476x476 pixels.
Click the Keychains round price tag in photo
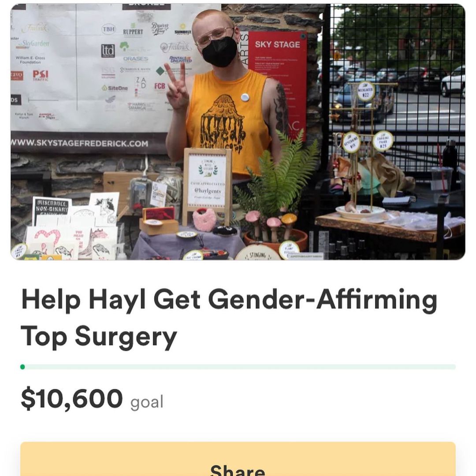click(x=352, y=142)
